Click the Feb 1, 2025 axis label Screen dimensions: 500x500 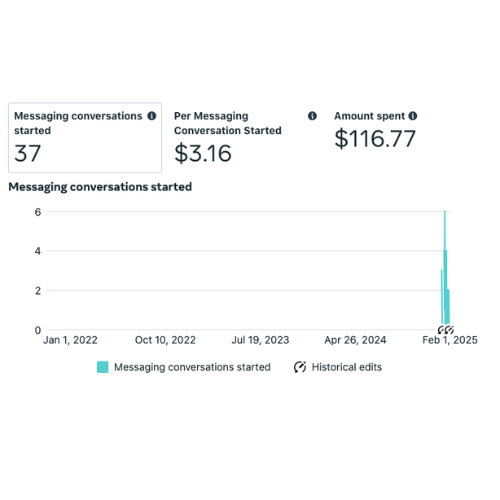pyautogui.click(x=450, y=340)
